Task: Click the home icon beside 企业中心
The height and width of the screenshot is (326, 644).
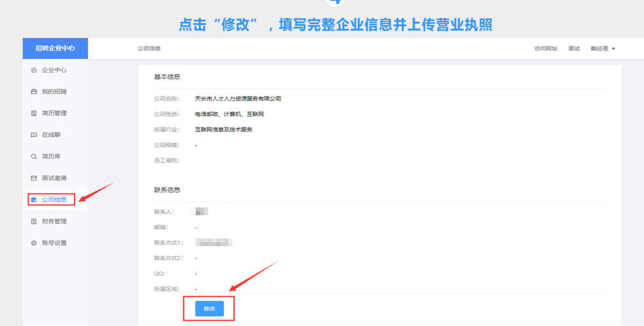Action: 34,70
